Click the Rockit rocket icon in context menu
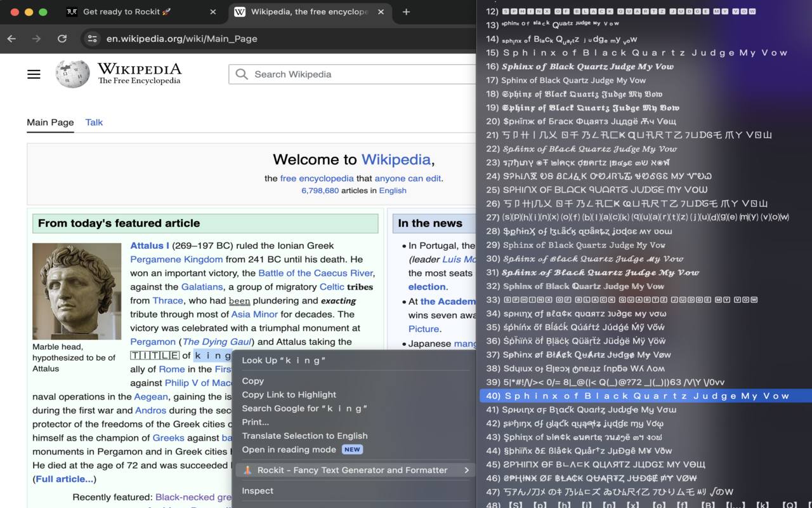The width and height of the screenshot is (812, 508). click(248, 471)
